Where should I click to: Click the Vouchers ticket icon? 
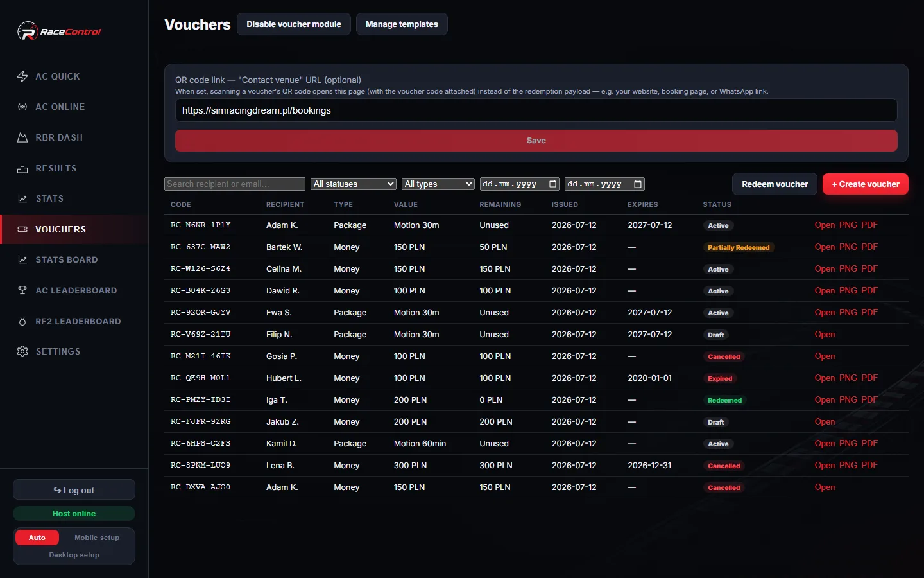[x=22, y=229]
